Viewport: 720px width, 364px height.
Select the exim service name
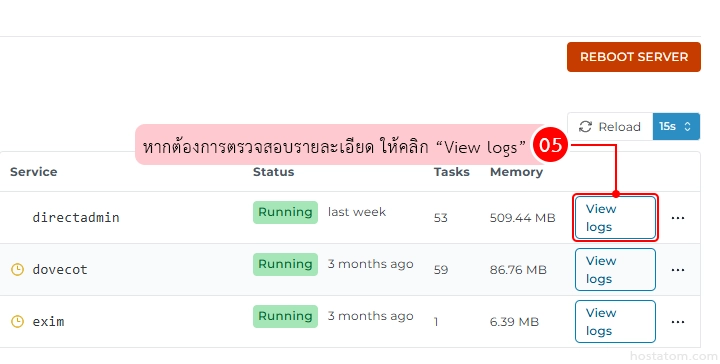coord(48,321)
